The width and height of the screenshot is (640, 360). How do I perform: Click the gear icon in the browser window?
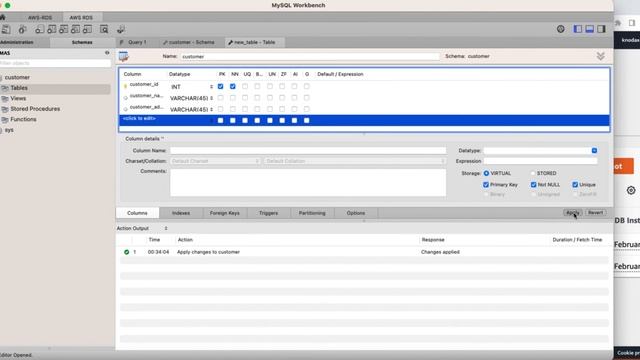point(631,190)
